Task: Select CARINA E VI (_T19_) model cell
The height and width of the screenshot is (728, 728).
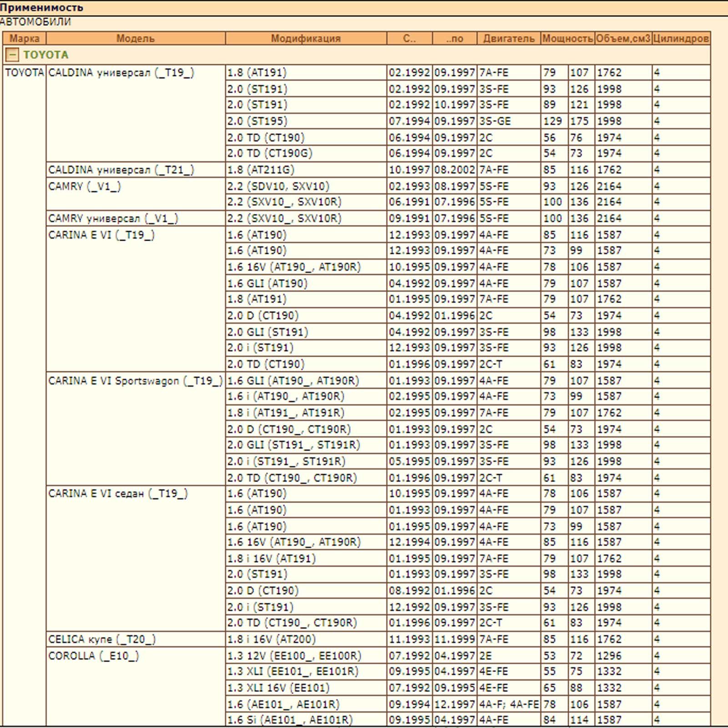Action: click(x=136, y=299)
